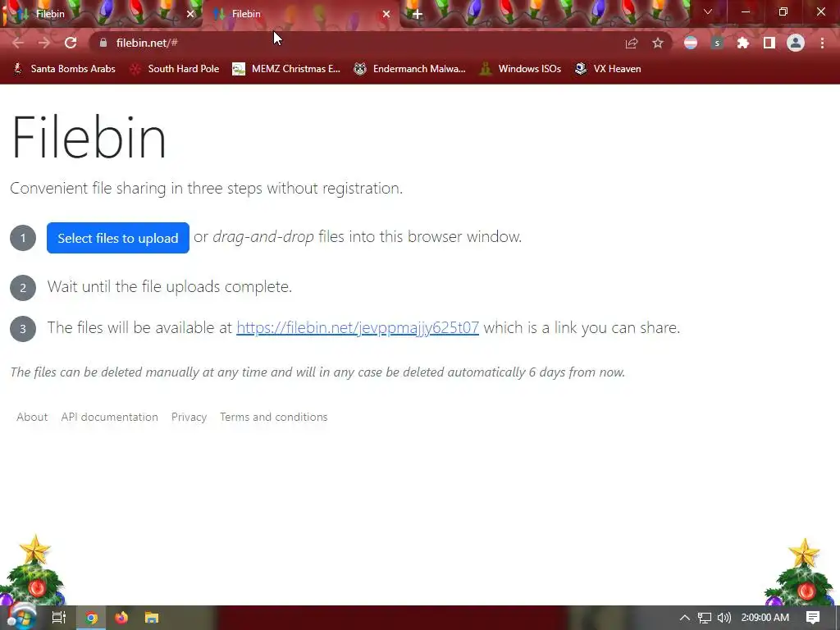840x630 pixels.
Task: Reload the Filebin page
Action: tap(71, 43)
